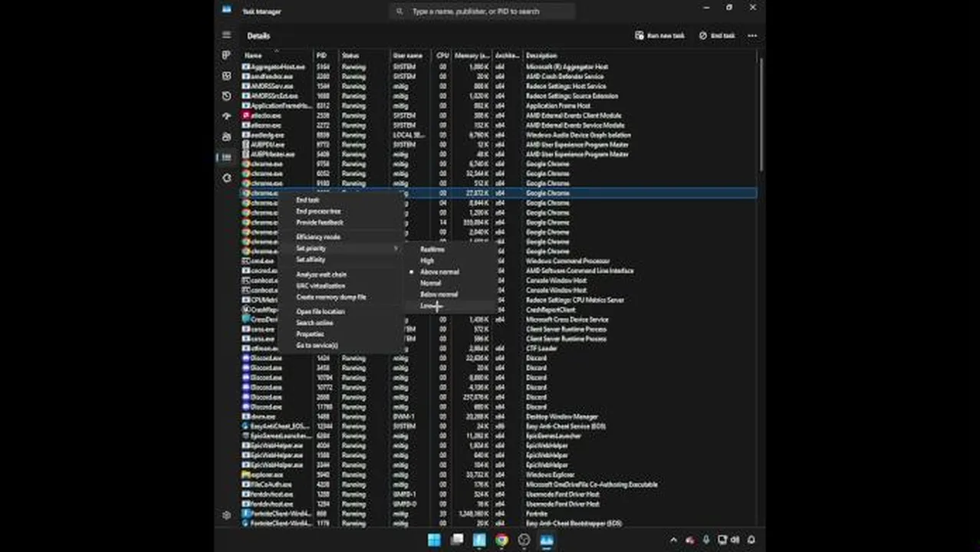Open Task Manager settings gear
980x552 pixels.
(x=226, y=515)
